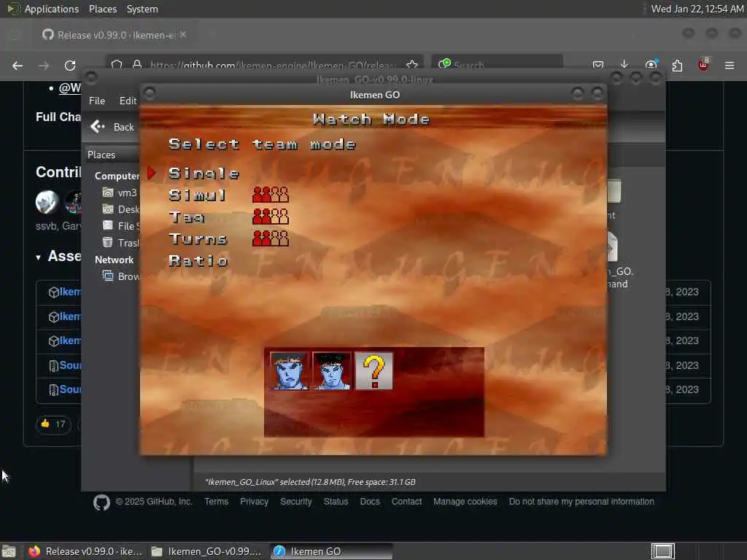747x560 pixels.
Task: Switch to Ikemen GO taskbar entry
Action: (x=332, y=551)
